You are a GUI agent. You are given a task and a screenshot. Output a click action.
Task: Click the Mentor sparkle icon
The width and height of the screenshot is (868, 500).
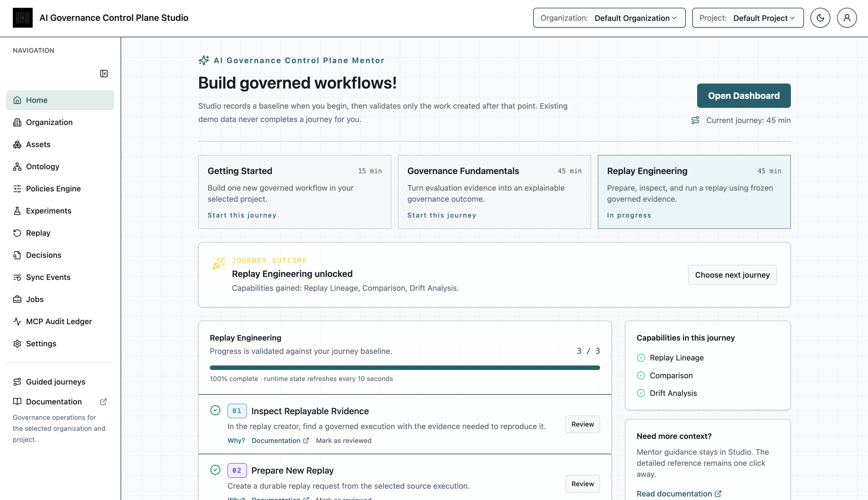tap(204, 60)
